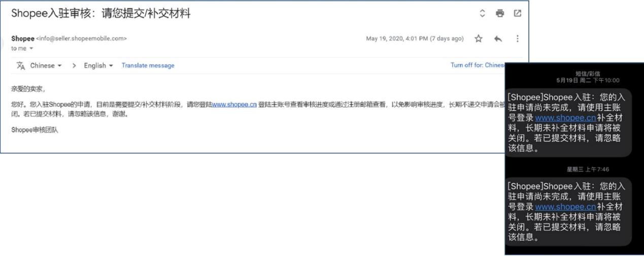Image resolution: width=644 pixels, height=256 pixels.
Task: Star this Shopee email
Action: pos(478,39)
